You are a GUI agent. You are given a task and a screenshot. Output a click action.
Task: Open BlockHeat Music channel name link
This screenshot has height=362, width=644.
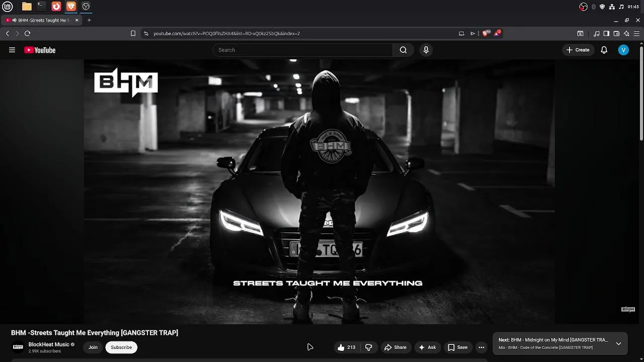point(49,344)
